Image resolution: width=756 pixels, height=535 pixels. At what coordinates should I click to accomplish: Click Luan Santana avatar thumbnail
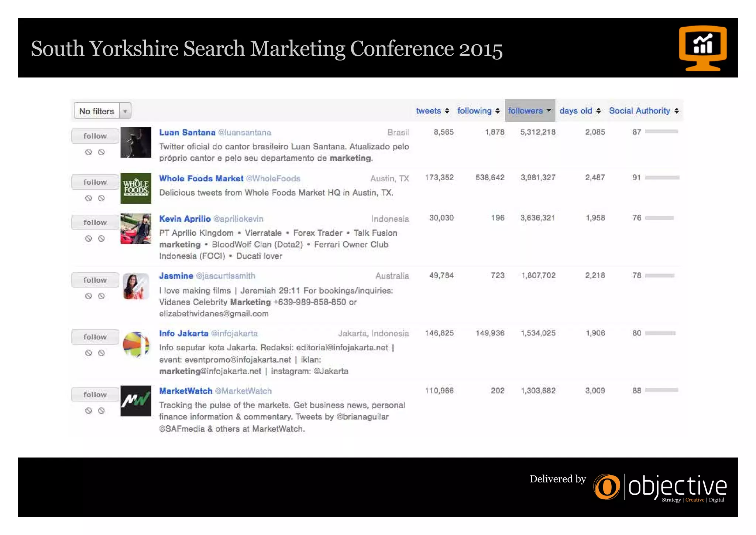[136, 142]
